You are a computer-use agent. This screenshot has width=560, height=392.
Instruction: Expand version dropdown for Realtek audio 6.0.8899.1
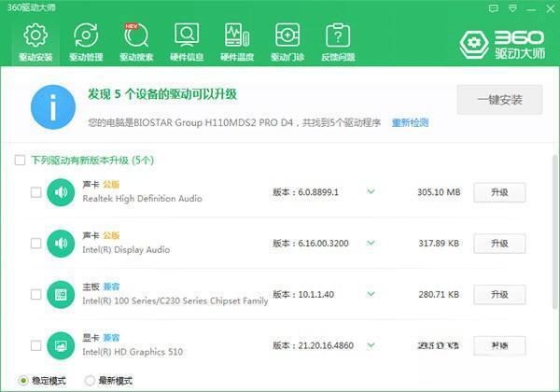tap(371, 192)
